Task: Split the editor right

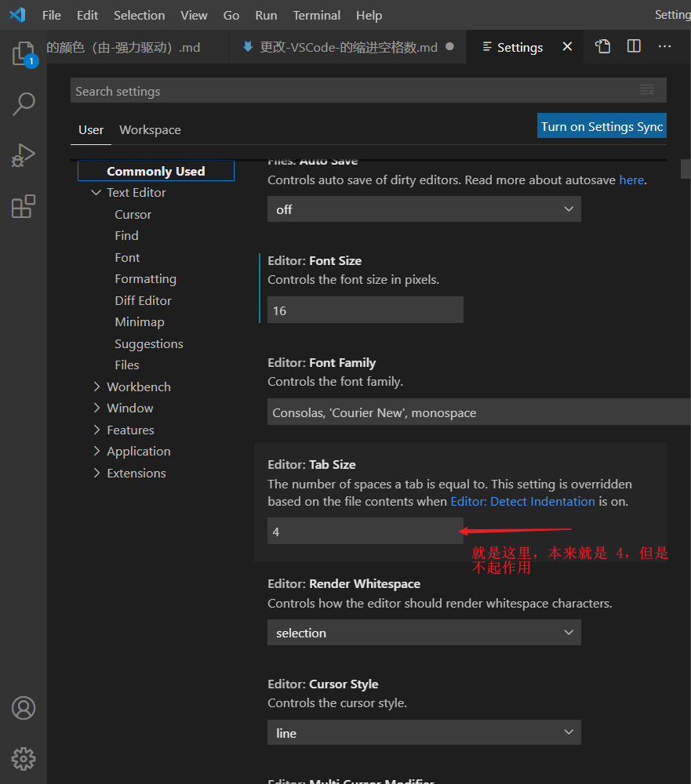Action: [x=634, y=47]
